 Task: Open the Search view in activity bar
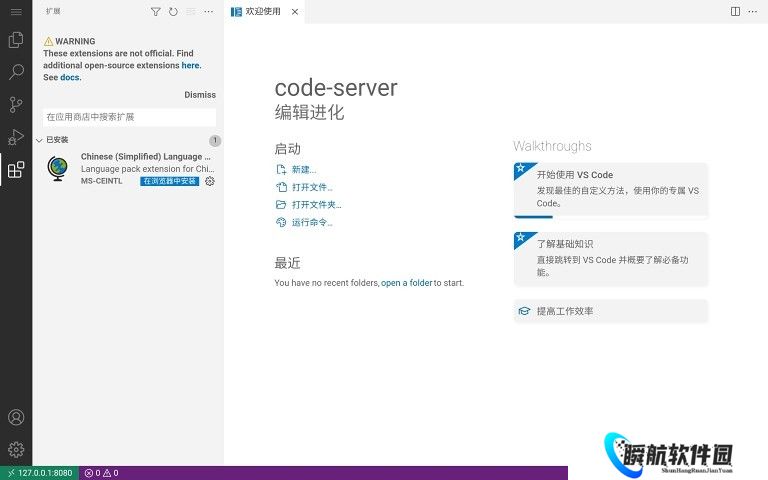(x=16, y=72)
